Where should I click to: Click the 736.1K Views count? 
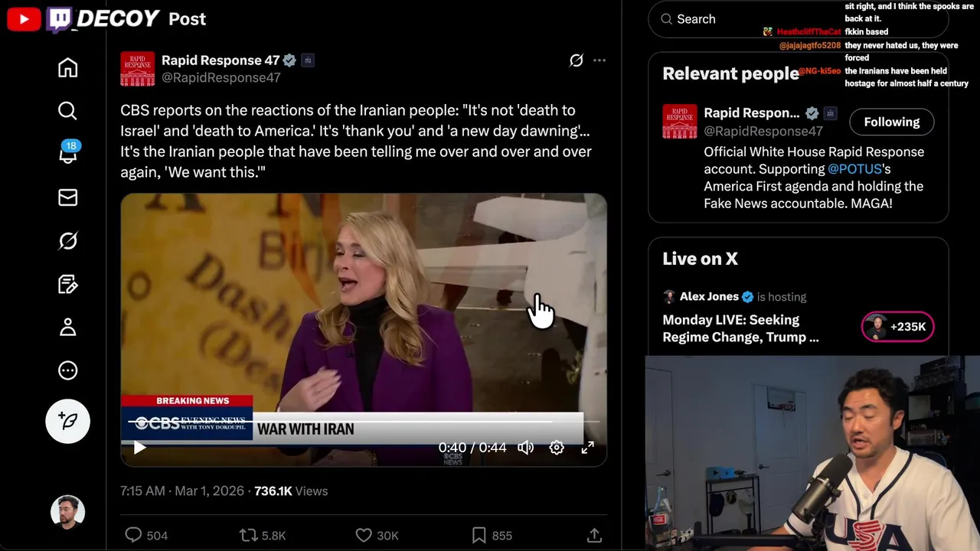click(291, 491)
